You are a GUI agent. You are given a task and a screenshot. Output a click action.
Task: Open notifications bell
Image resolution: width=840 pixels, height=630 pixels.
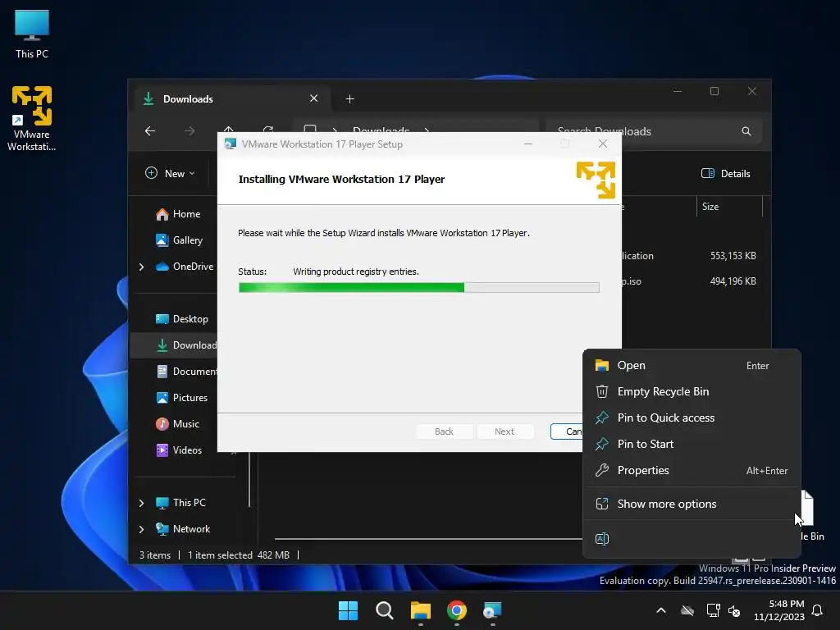pyautogui.click(x=818, y=610)
